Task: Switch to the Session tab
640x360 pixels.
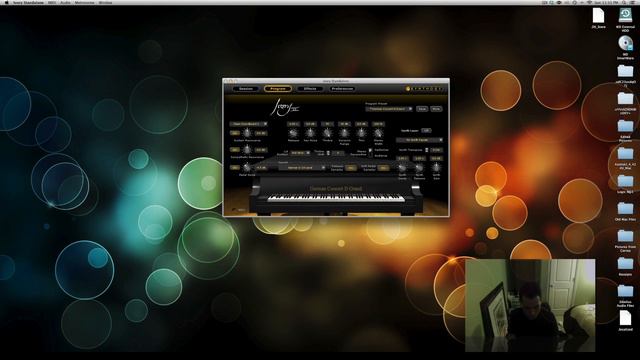Action: pos(246,89)
